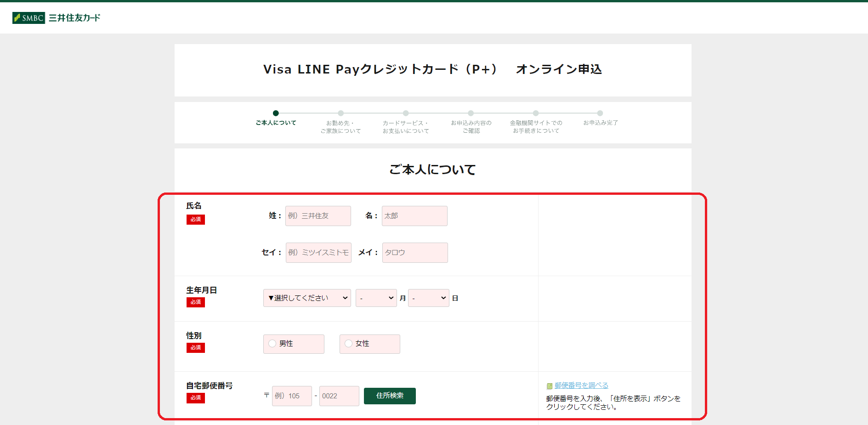Click the カードサービス・お支払いについて step
This screenshot has width=868, height=425.
(406, 122)
